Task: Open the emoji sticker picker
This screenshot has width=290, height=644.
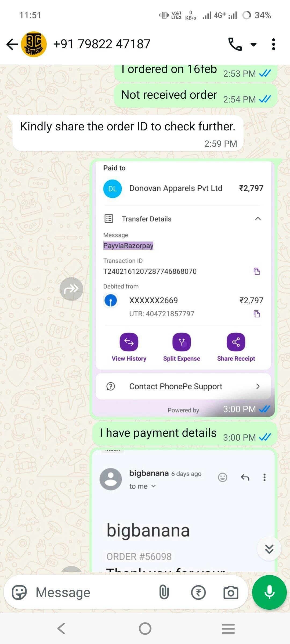Action: [19, 592]
